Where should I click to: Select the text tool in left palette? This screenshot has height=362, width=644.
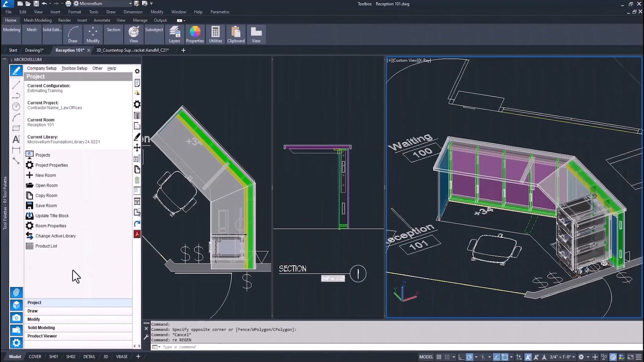click(x=16, y=139)
